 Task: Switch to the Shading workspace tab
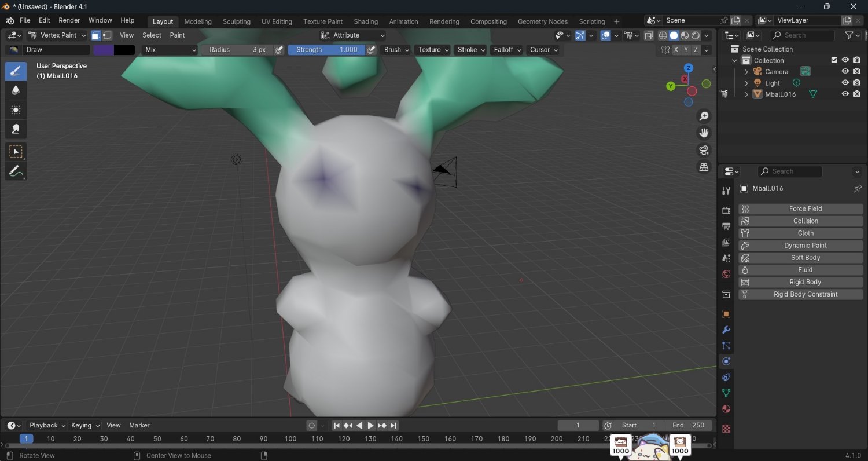click(x=366, y=21)
